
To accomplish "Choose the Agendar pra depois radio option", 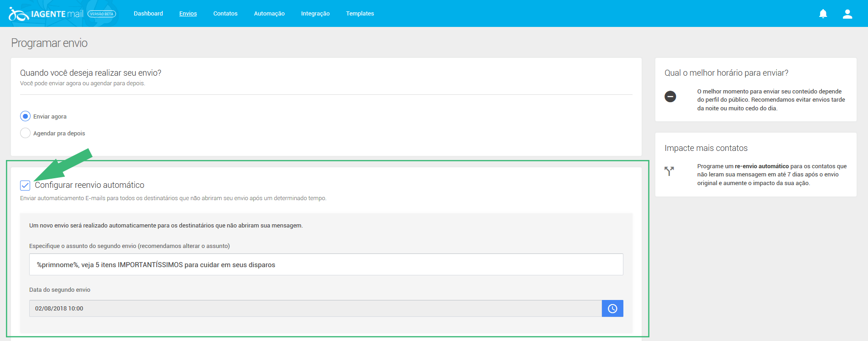I will (x=26, y=133).
